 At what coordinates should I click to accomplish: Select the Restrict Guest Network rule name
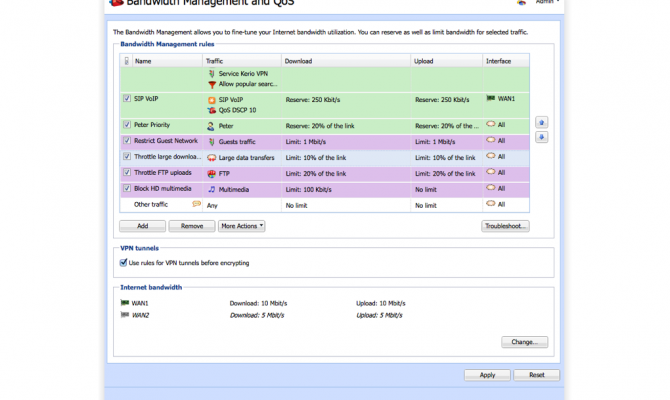(166, 141)
